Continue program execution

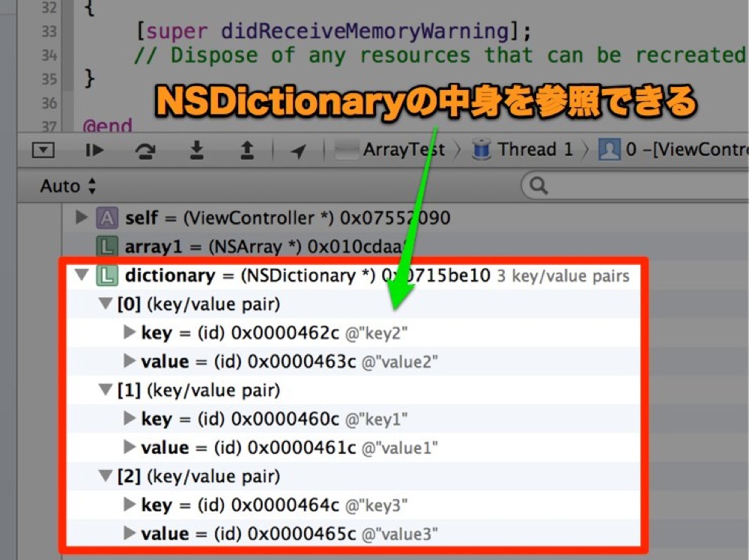coord(94,150)
